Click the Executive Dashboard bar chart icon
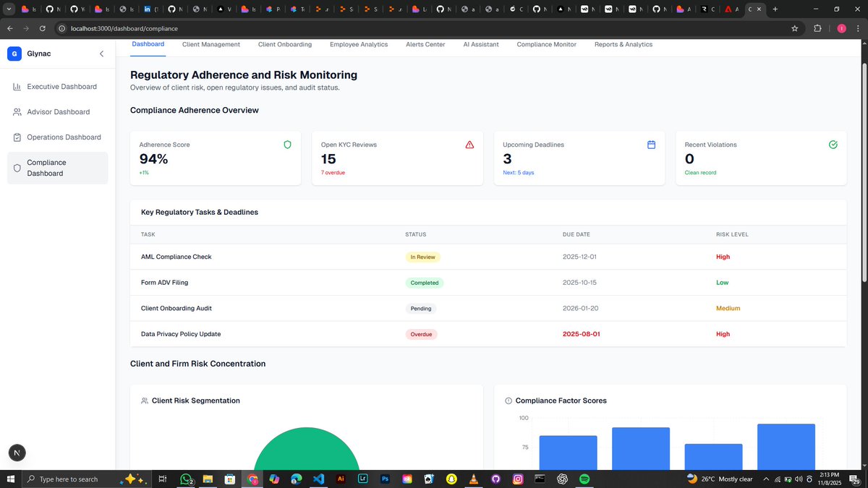Viewport: 868px width, 488px height. pyautogui.click(x=17, y=87)
